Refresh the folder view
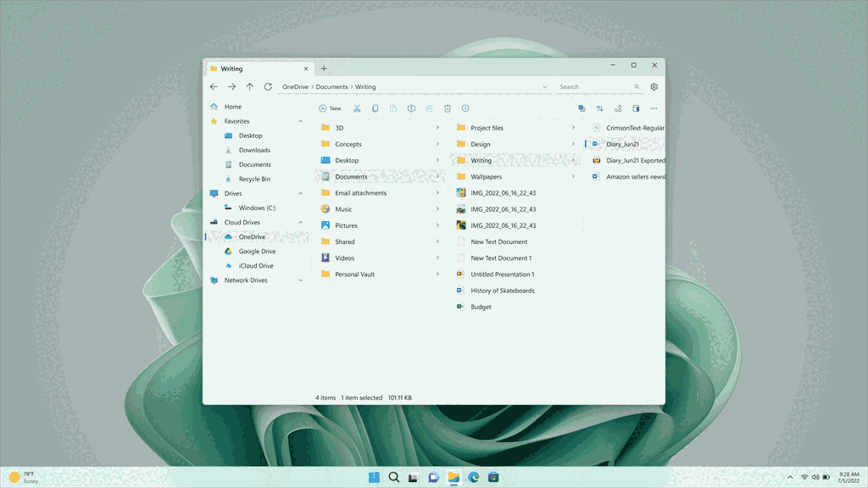This screenshot has width=868, height=488. click(x=267, y=86)
